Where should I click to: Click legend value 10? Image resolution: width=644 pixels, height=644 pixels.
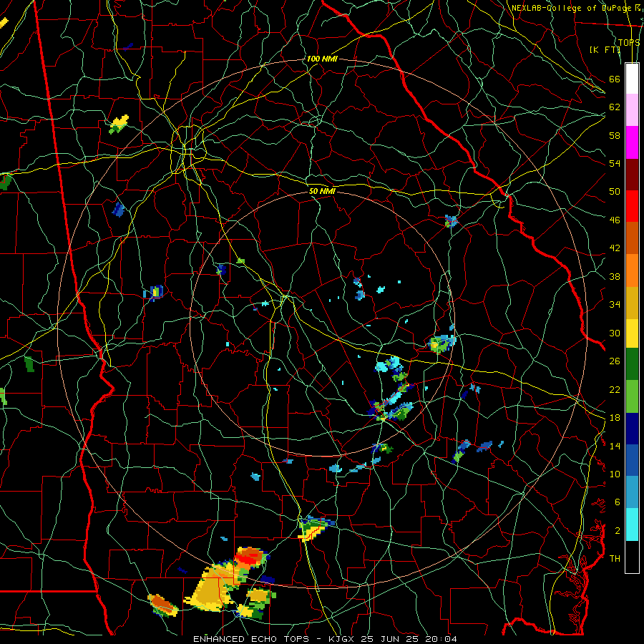point(615,474)
